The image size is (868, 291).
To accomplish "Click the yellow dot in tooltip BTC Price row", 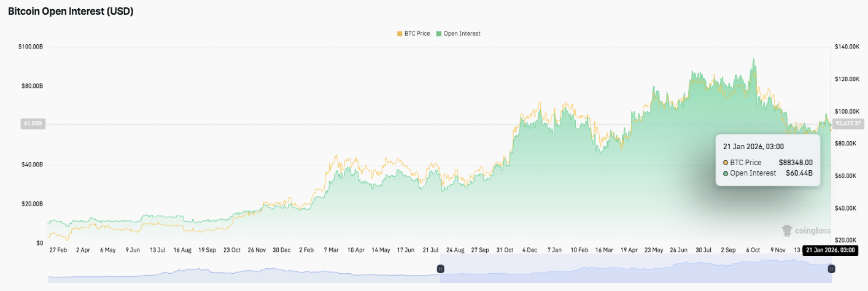I will coord(726,163).
